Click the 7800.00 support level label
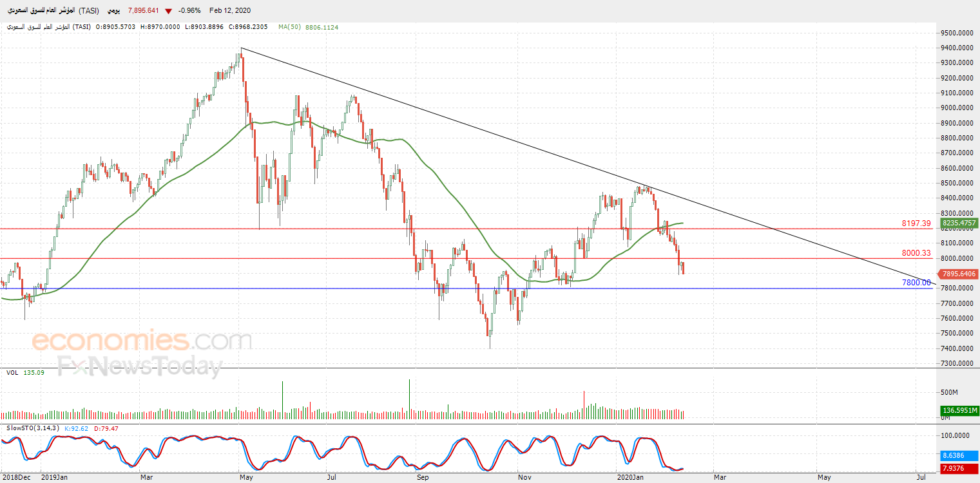980x483 pixels. coord(916,283)
